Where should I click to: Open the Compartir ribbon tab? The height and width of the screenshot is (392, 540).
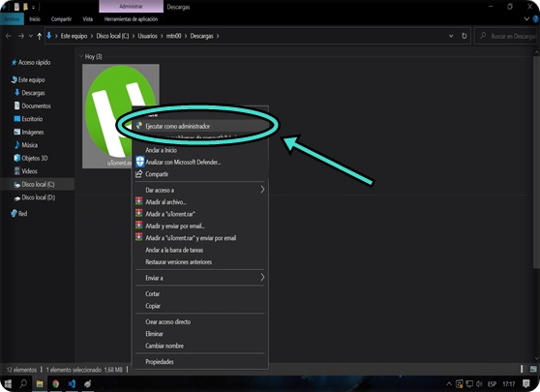point(61,19)
